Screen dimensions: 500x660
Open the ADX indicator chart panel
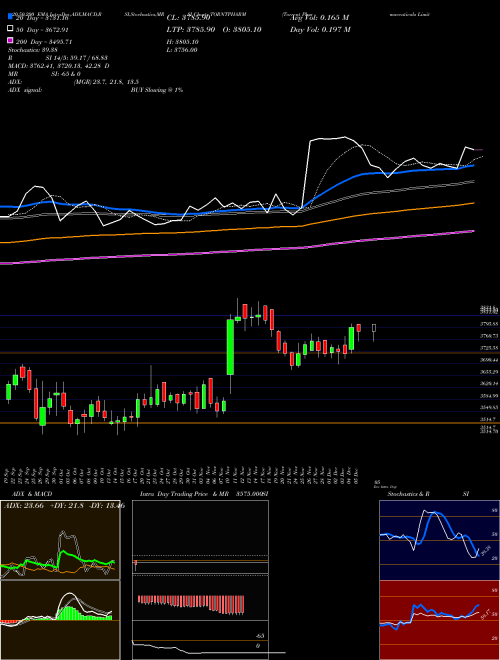pyautogui.click(x=60, y=540)
